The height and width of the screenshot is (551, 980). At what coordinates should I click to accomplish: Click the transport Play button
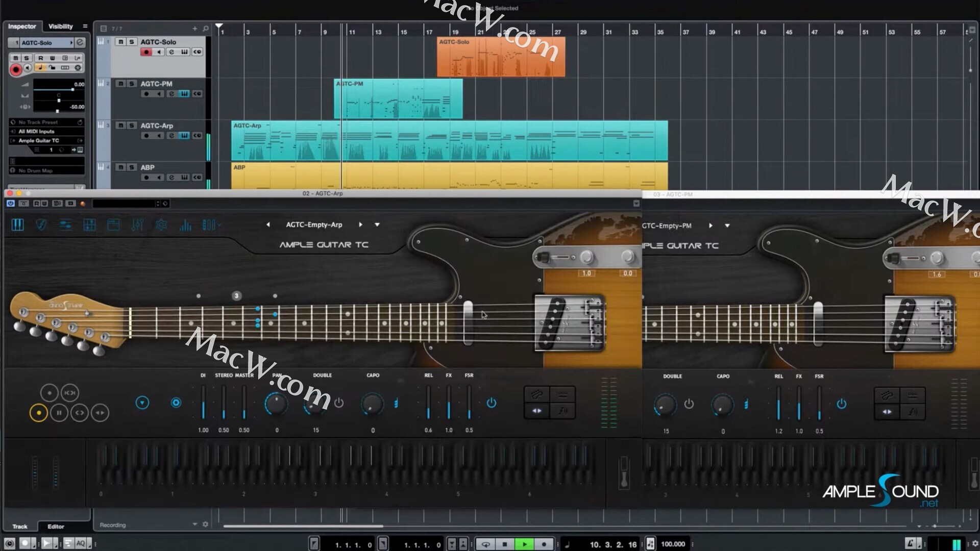pos(524,544)
